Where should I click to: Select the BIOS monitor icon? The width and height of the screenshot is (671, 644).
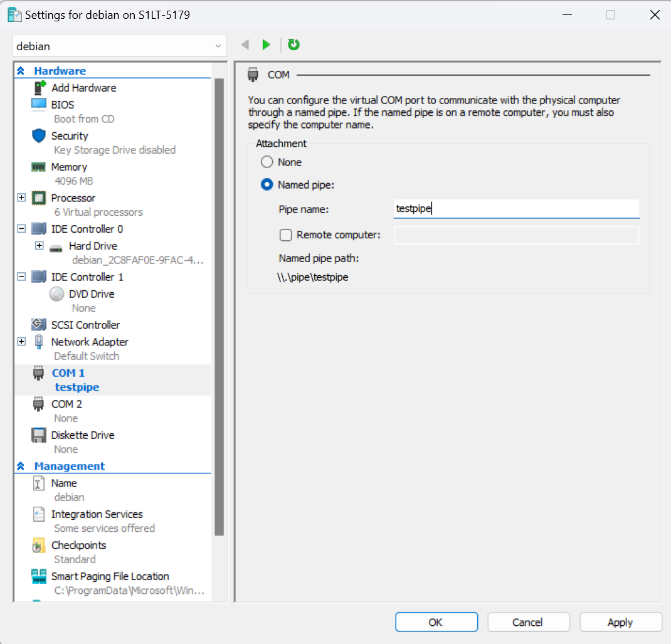click(39, 105)
